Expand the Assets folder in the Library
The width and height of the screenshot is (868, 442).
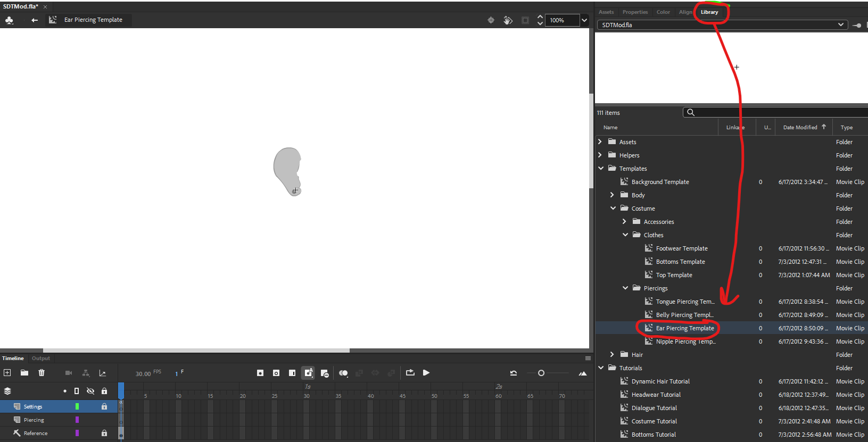pos(600,142)
